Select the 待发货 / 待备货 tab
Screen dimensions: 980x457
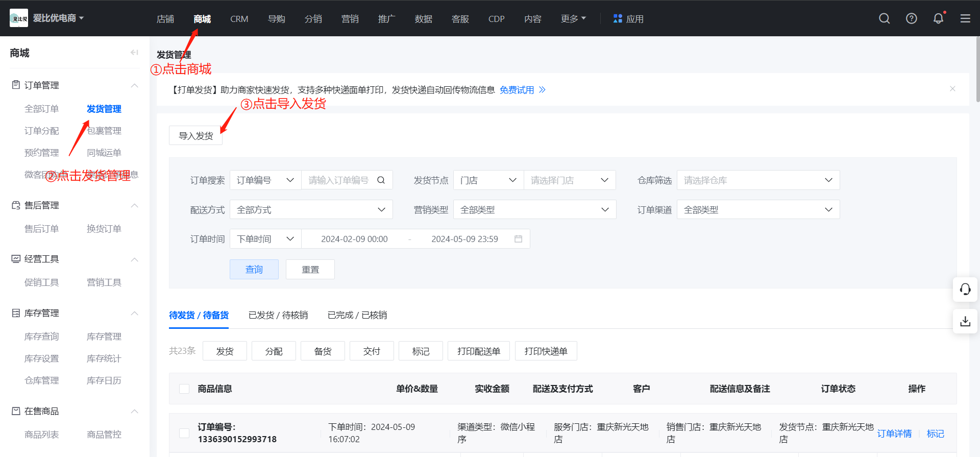(x=199, y=315)
